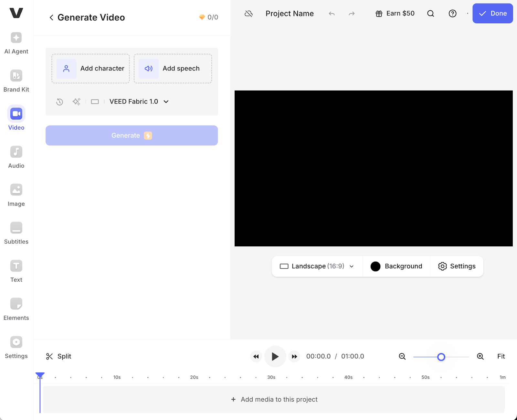Click the search icon in the header
The image size is (517, 420).
point(431,13)
